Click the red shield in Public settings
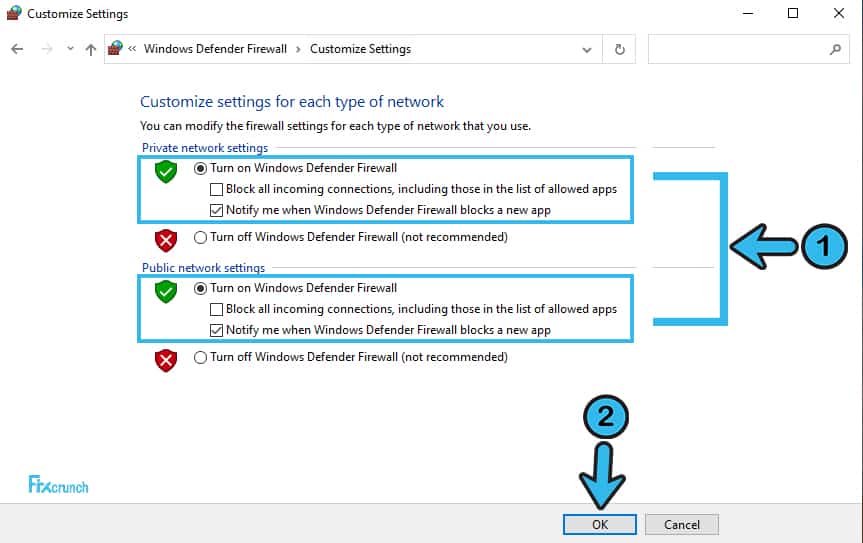This screenshot has width=863, height=543. [166, 360]
